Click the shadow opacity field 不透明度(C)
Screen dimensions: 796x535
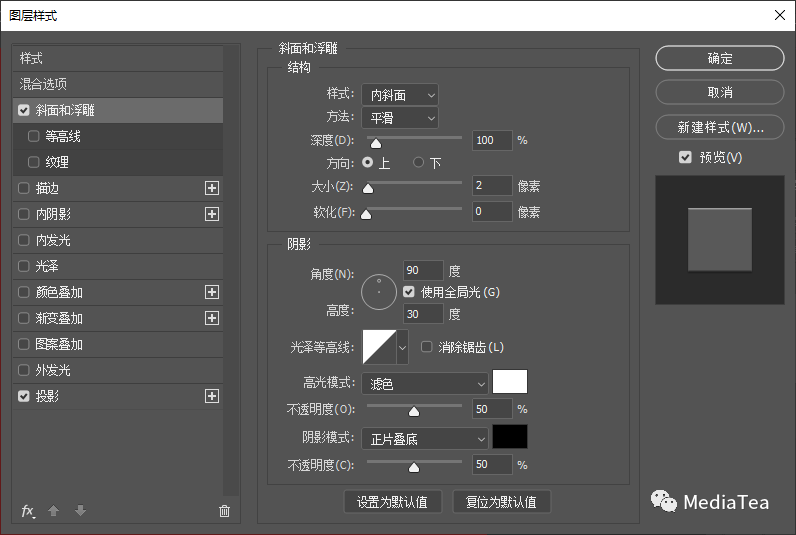click(492, 464)
